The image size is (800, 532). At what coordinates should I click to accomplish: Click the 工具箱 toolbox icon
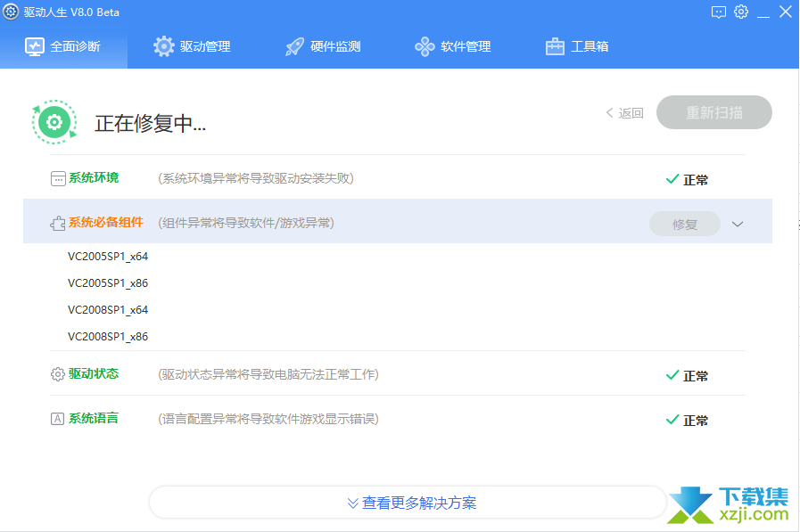tap(555, 46)
